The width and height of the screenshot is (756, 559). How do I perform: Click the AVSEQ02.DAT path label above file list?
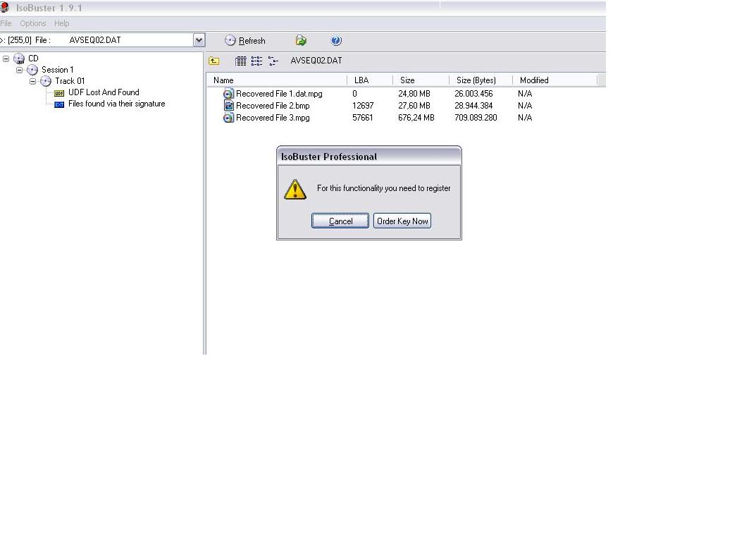(316, 61)
